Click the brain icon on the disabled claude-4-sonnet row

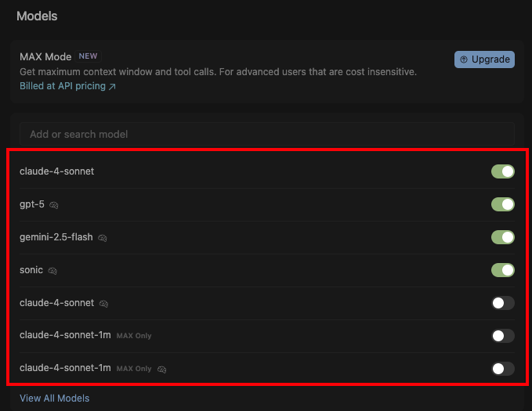pos(104,304)
